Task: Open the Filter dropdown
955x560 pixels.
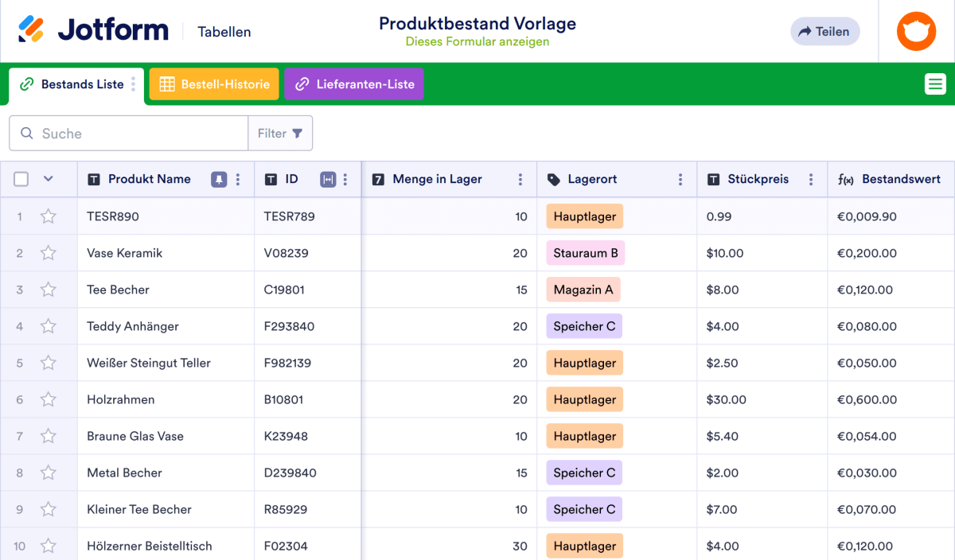Action: [x=280, y=134]
